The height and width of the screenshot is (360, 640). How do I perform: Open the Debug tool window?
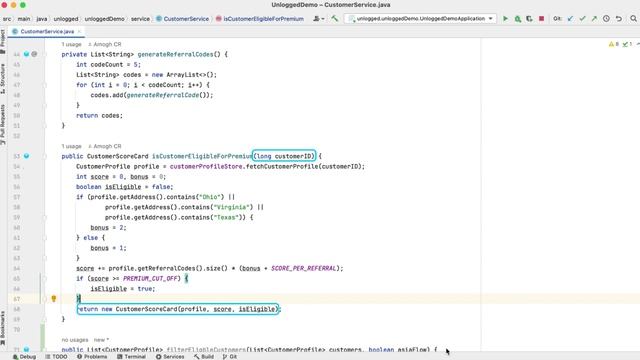click(24, 356)
